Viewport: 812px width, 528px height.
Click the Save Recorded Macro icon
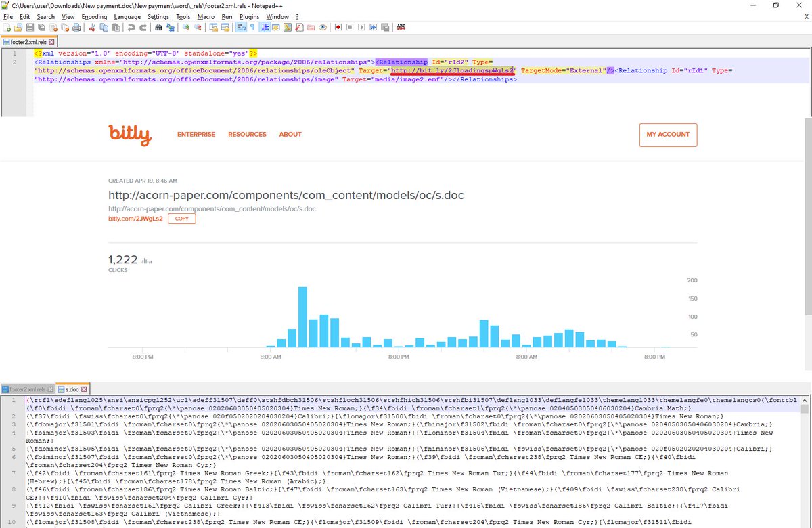[x=385, y=28]
